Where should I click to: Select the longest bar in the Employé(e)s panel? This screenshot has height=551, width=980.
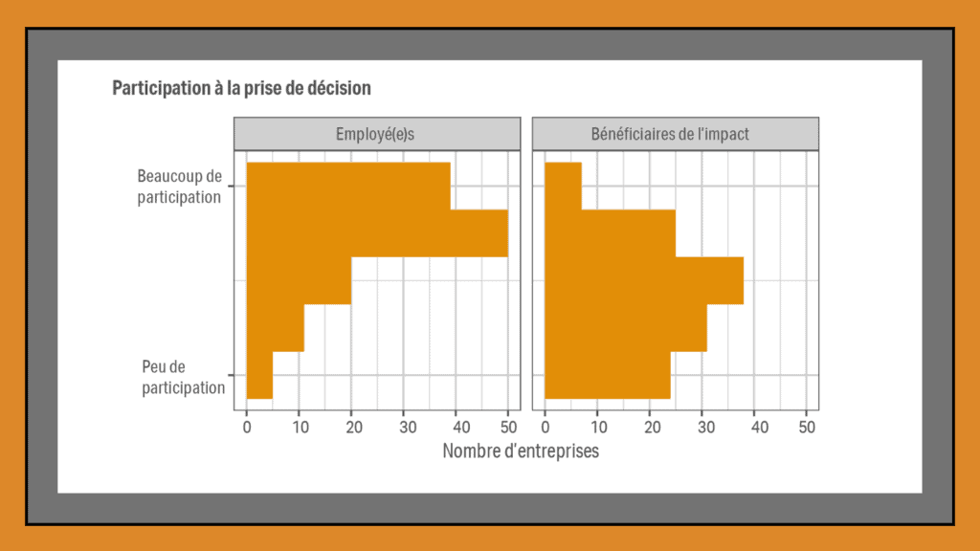point(377,233)
